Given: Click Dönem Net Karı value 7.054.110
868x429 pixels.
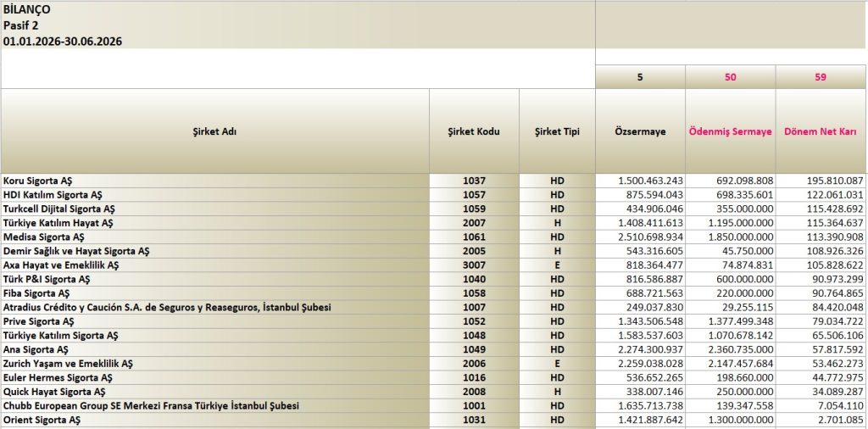Looking at the screenshot, I should [x=821, y=406].
